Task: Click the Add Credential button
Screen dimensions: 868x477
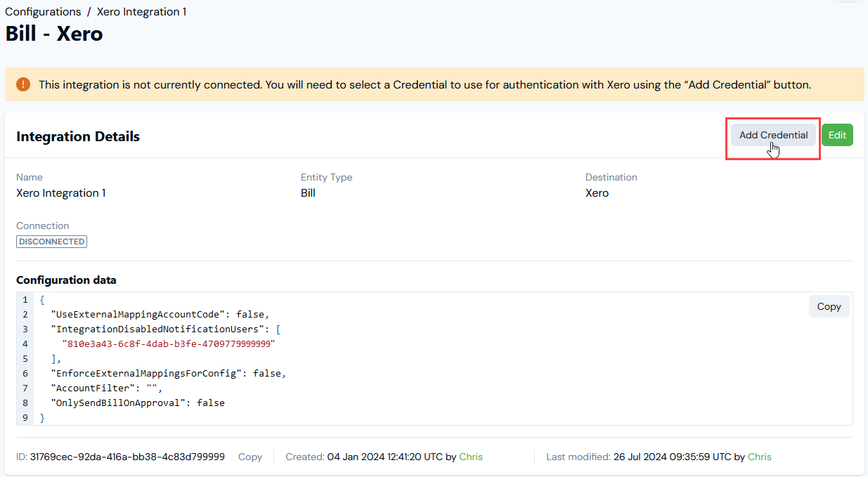Action: [x=773, y=135]
